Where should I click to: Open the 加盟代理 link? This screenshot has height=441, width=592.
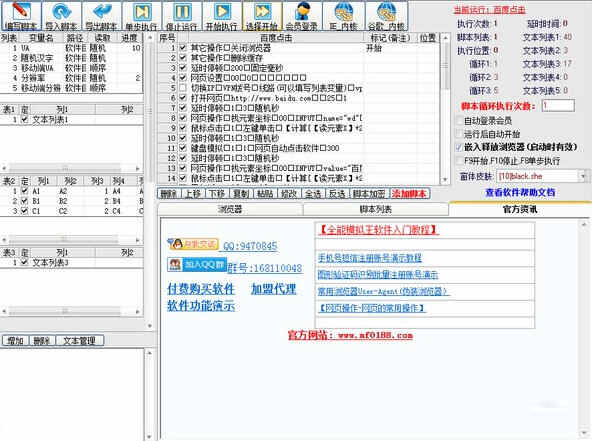coord(274,289)
